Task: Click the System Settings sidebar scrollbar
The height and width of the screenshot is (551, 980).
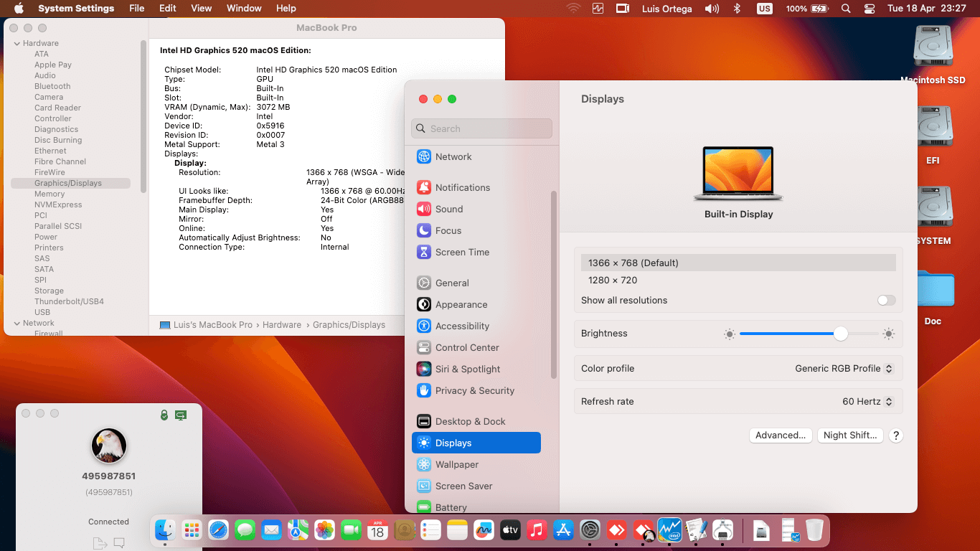Action: 553,284
